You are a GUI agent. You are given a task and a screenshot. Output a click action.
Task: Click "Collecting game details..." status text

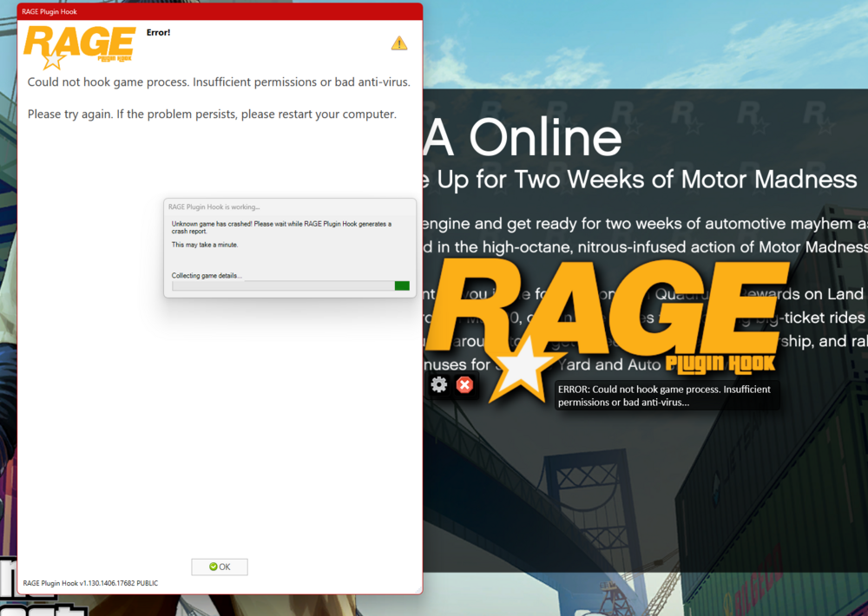click(x=207, y=276)
